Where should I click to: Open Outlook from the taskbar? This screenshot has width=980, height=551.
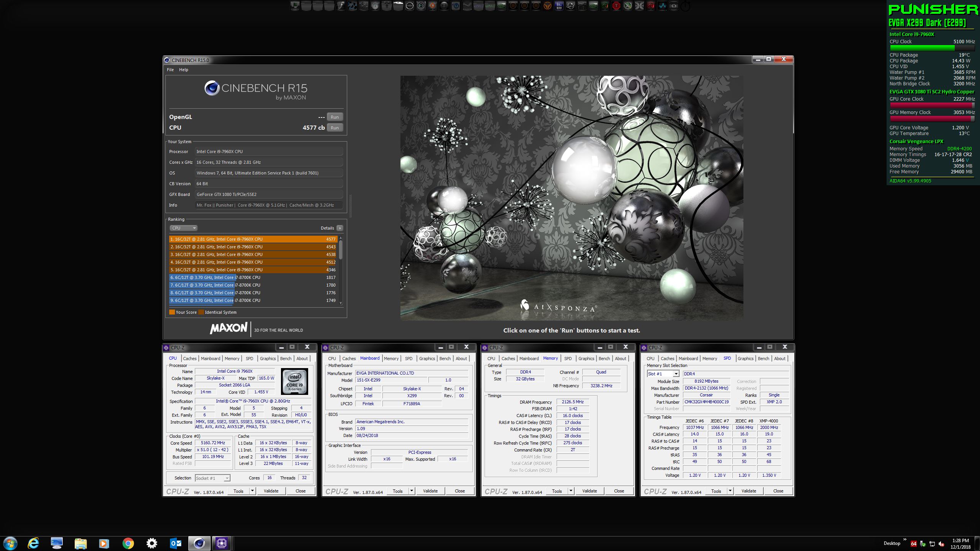tap(175, 543)
